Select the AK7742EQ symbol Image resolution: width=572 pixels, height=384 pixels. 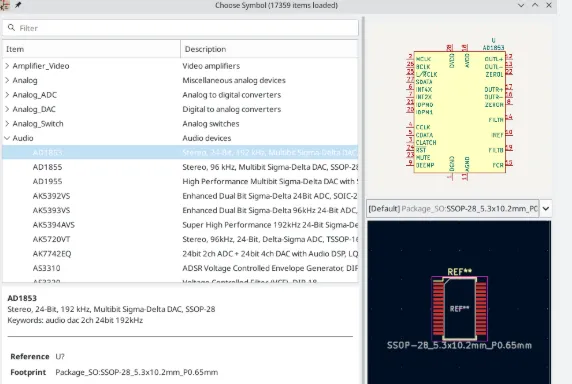(52, 254)
